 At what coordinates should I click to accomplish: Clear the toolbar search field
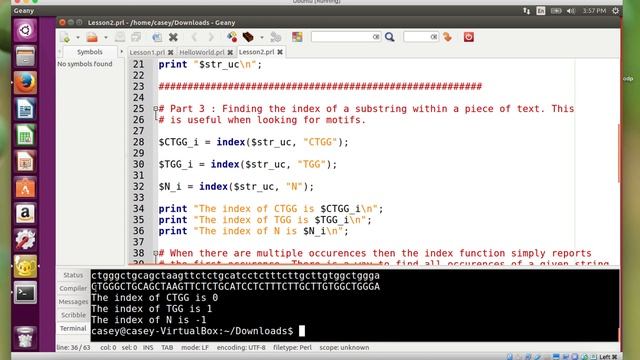coord(376,37)
